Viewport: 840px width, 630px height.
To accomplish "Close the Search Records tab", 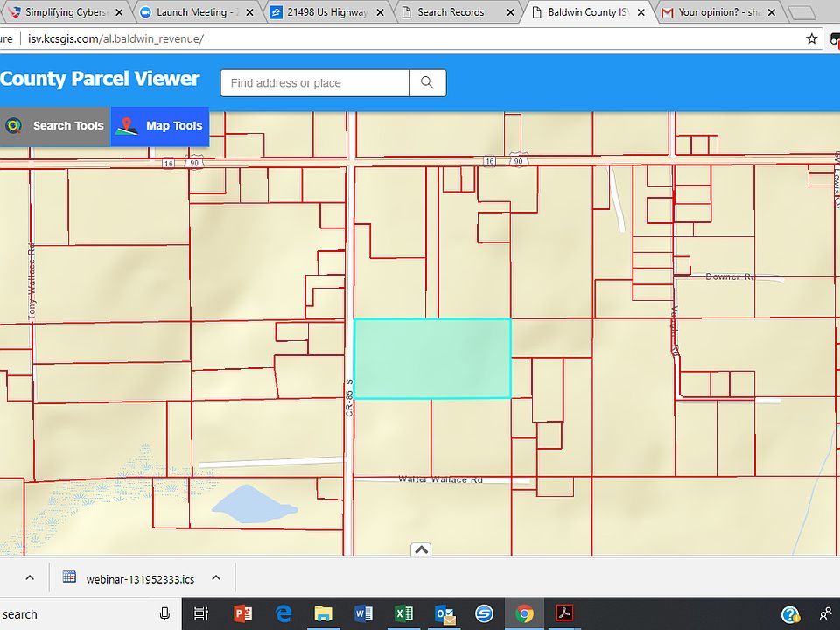I will click(510, 11).
